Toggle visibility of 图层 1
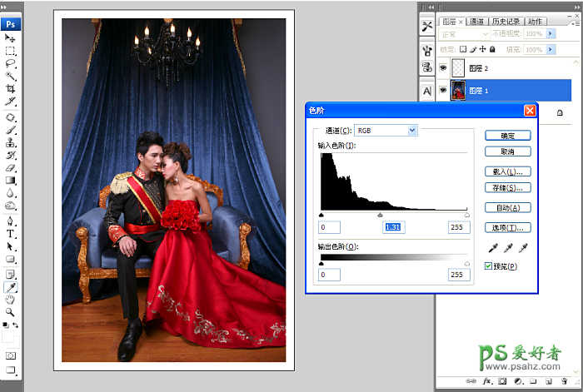 pyautogui.click(x=442, y=91)
